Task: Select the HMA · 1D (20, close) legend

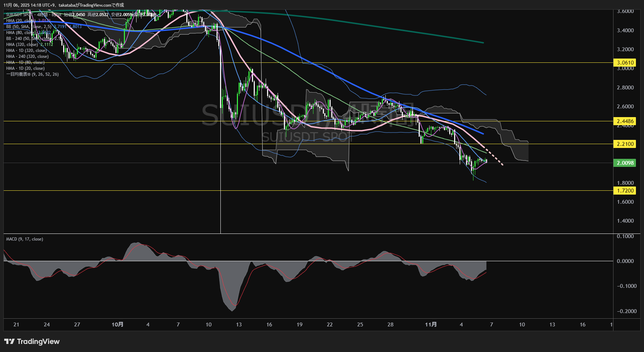Action: pyautogui.click(x=25, y=68)
